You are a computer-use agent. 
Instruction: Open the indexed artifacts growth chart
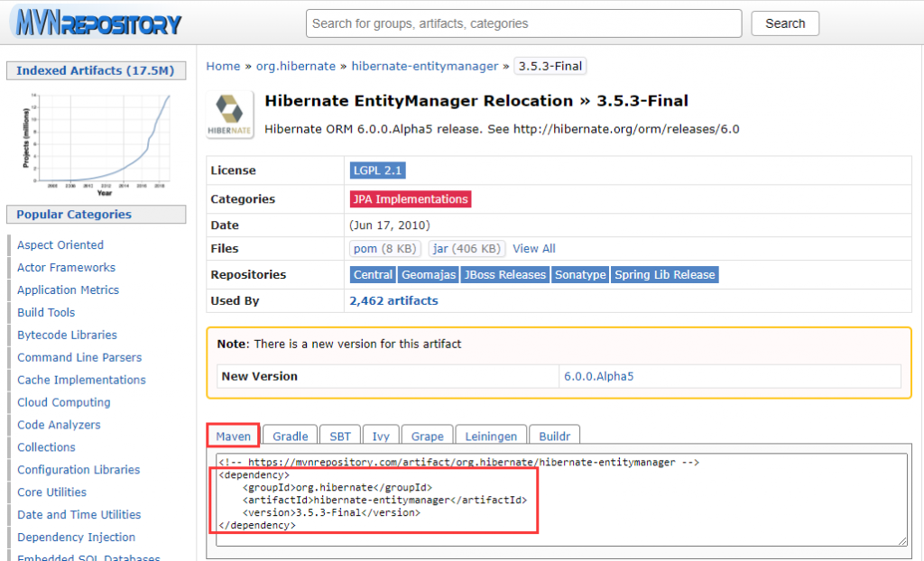click(97, 143)
